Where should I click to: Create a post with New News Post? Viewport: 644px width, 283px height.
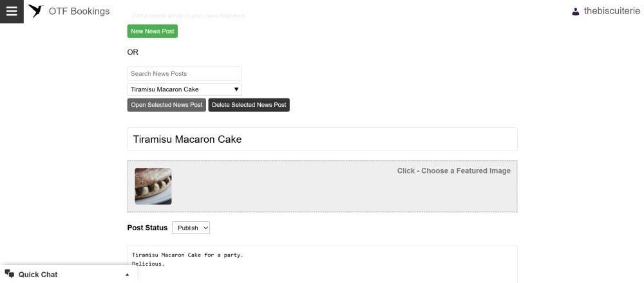[153, 31]
